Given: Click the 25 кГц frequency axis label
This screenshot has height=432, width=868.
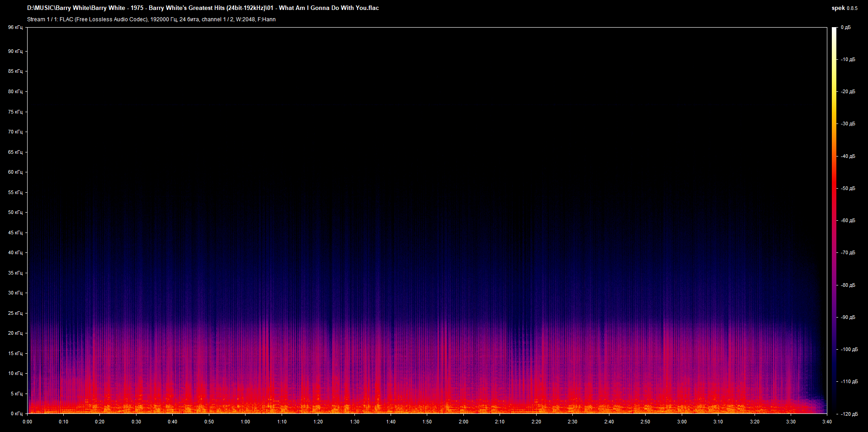Looking at the screenshot, I should click(15, 313).
